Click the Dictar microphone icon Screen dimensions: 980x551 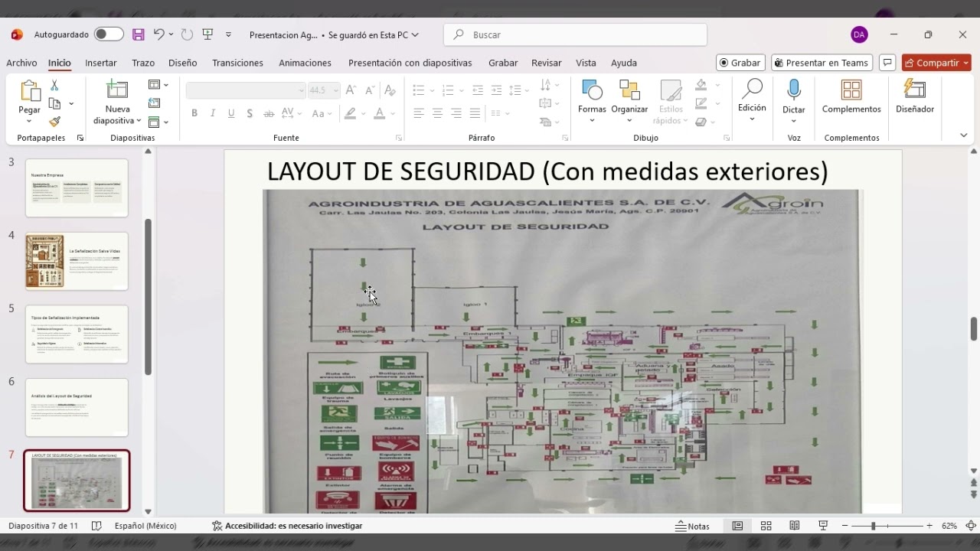click(x=794, y=90)
